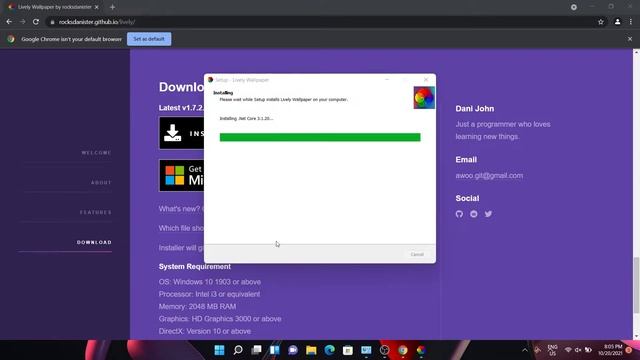Open the Twitter social icon
Screen dimensions: 640x360
pos(488,214)
